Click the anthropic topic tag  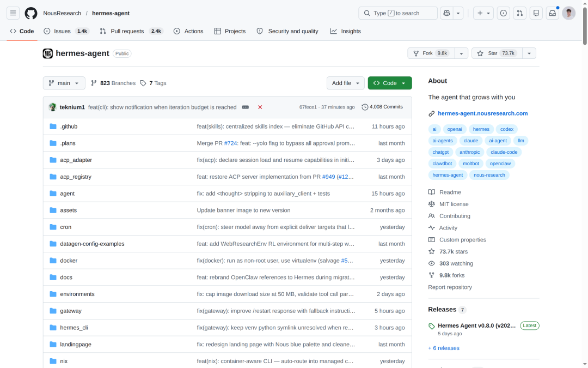click(x=470, y=152)
